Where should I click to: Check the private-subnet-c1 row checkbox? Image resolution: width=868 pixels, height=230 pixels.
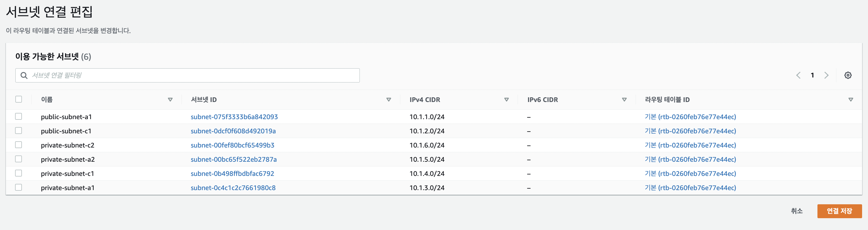coord(19,173)
